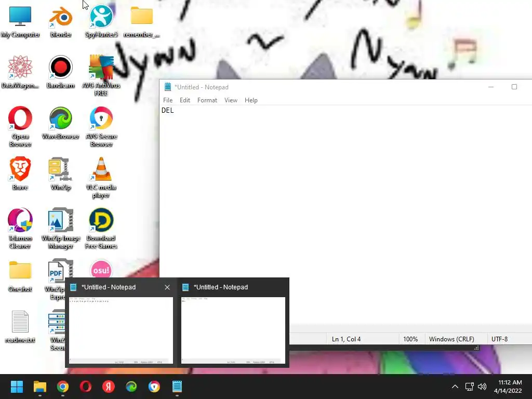The image size is (532, 399).
Task: Click the 100% zoom status entry
Action: click(410, 339)
